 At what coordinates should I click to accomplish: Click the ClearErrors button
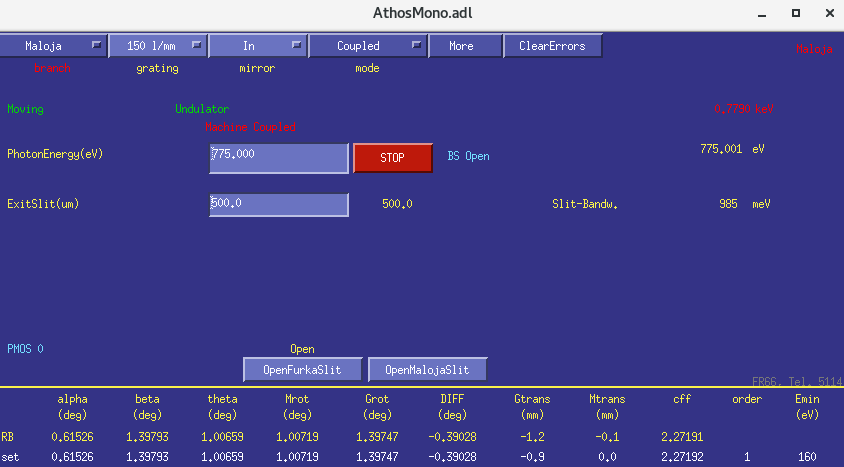point(553,46)
